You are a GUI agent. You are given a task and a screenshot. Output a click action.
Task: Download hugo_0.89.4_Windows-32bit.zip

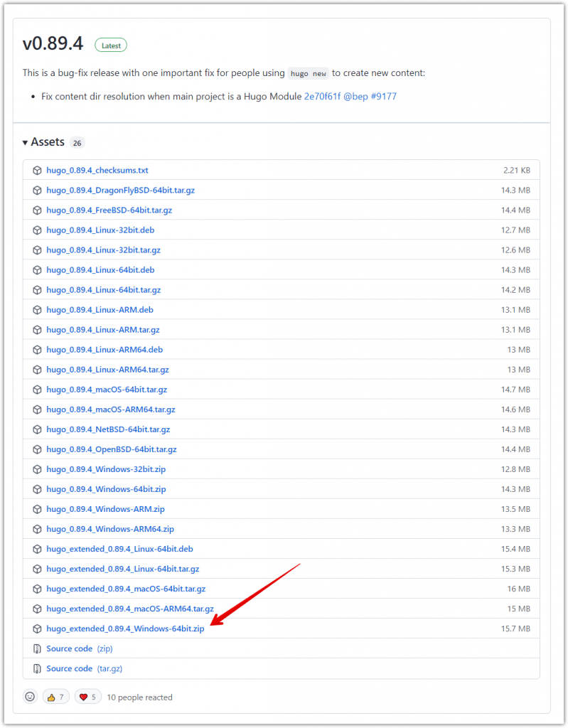pyautogui.click(x=106, y=470)
